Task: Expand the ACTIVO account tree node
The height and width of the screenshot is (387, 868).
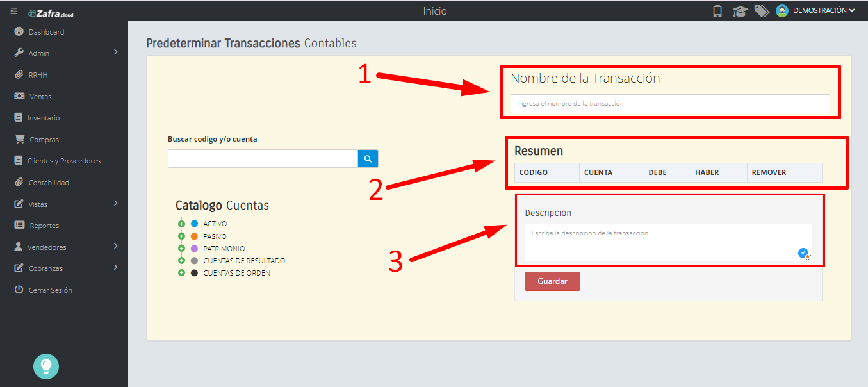Action: (181, 224)
